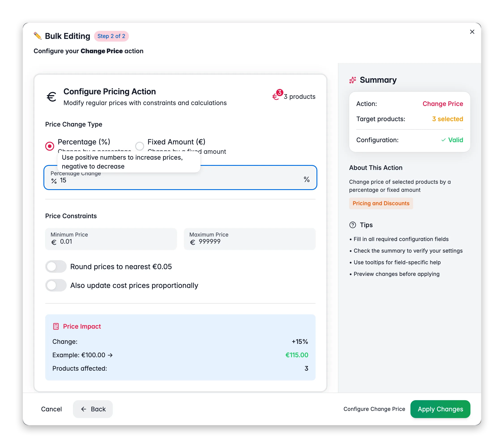Click the About This Action heading
The width and height of the screenshot is (504, 448).
(376, 168)
